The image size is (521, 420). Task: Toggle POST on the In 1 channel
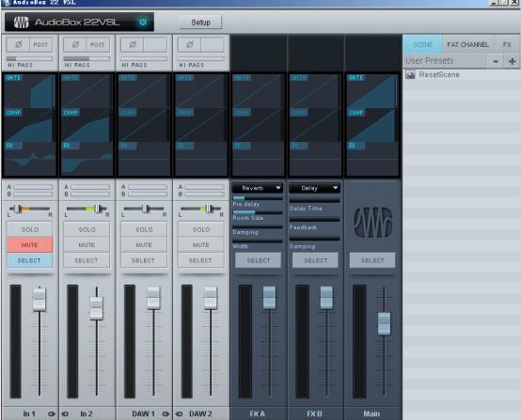point(40,44)
